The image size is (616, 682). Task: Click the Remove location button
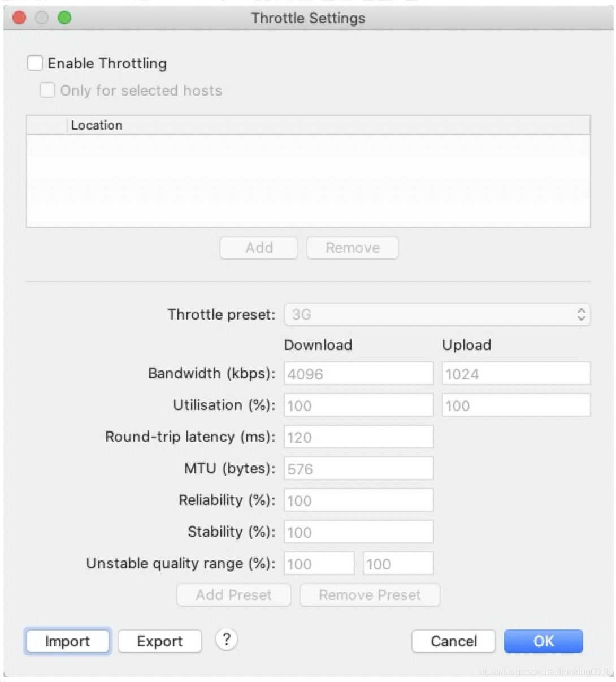(352, 248)
